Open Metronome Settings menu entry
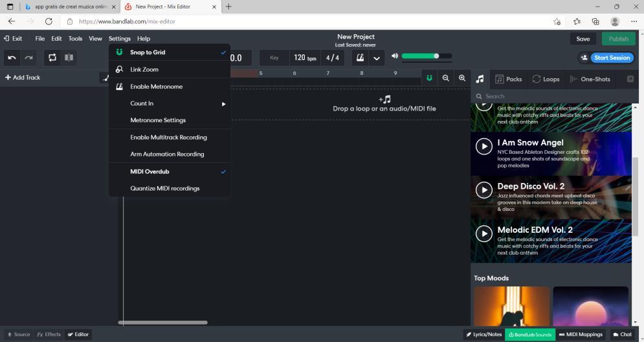The image size is (644, 342). pyautogui.click(x=169, y=120)
